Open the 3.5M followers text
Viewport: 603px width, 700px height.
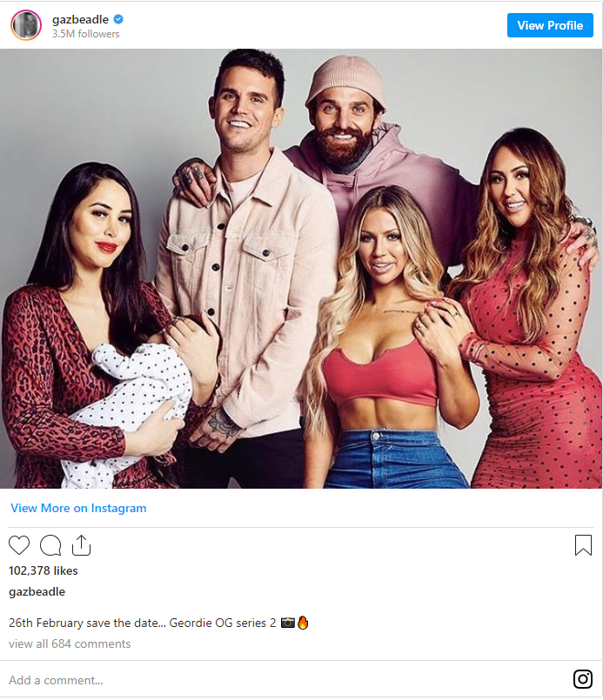(86, 34)
